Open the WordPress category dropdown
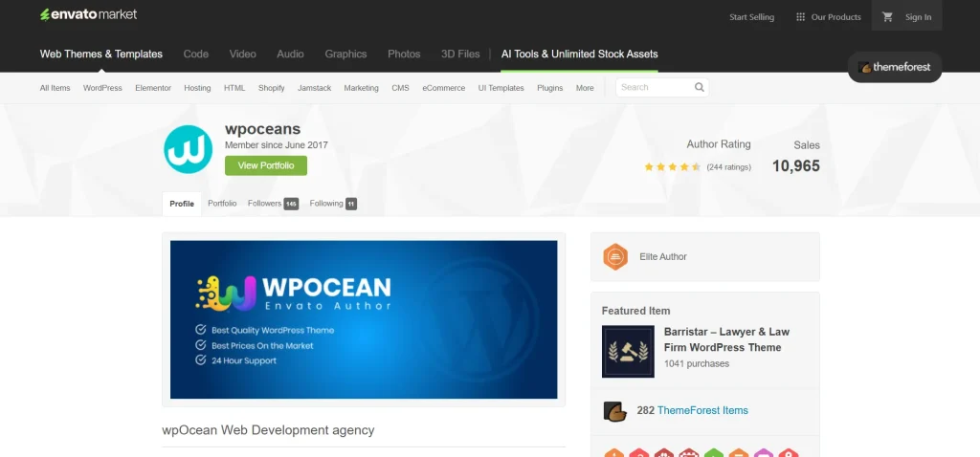 pyautogui.click(x=102, y=88)
